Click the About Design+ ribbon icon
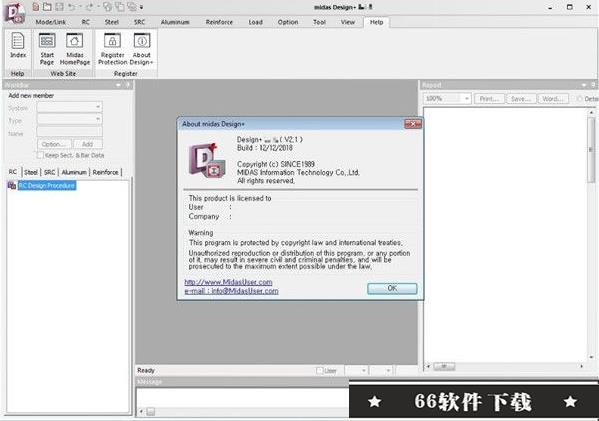The image size is (599, 421). 142,49
